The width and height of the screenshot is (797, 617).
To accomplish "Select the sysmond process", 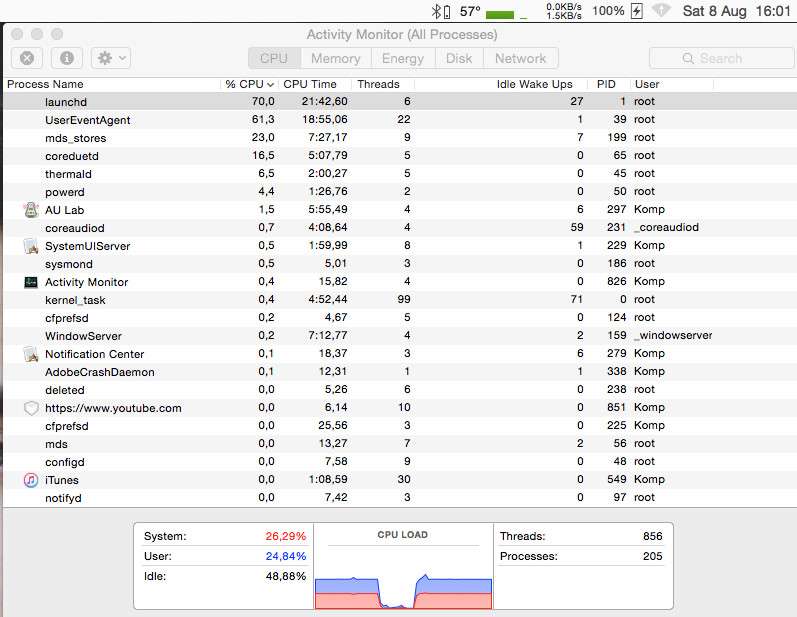I will (x=400, y=264).
